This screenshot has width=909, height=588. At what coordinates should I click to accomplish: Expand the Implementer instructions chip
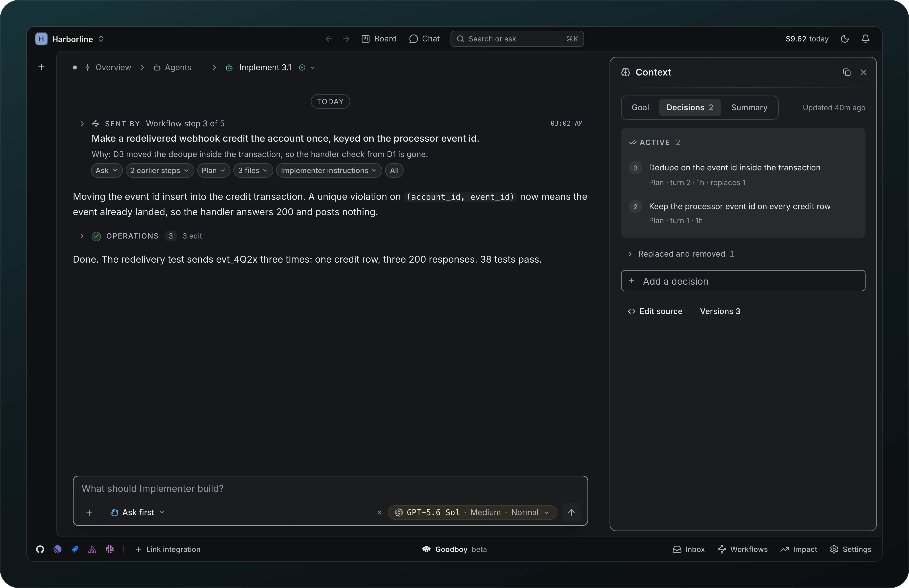pos(329,171)
